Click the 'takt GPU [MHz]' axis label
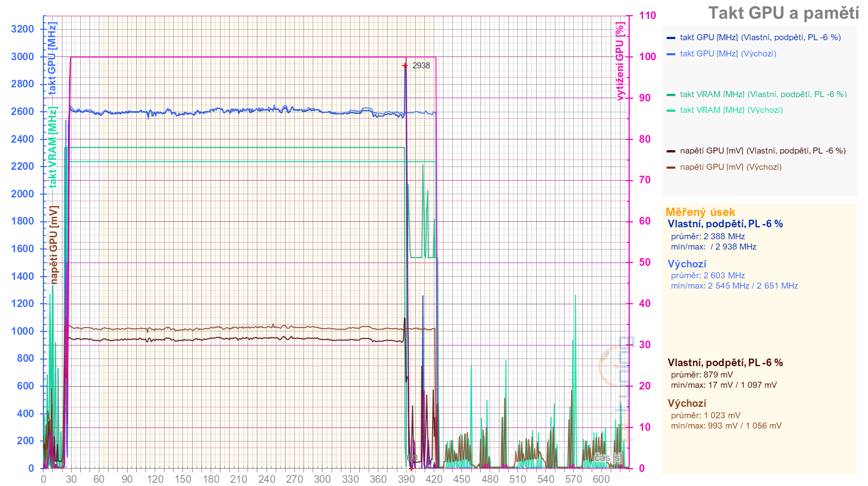Image resolution: width=868 pixels, height=486 pixels. click(x=52, y=59)
